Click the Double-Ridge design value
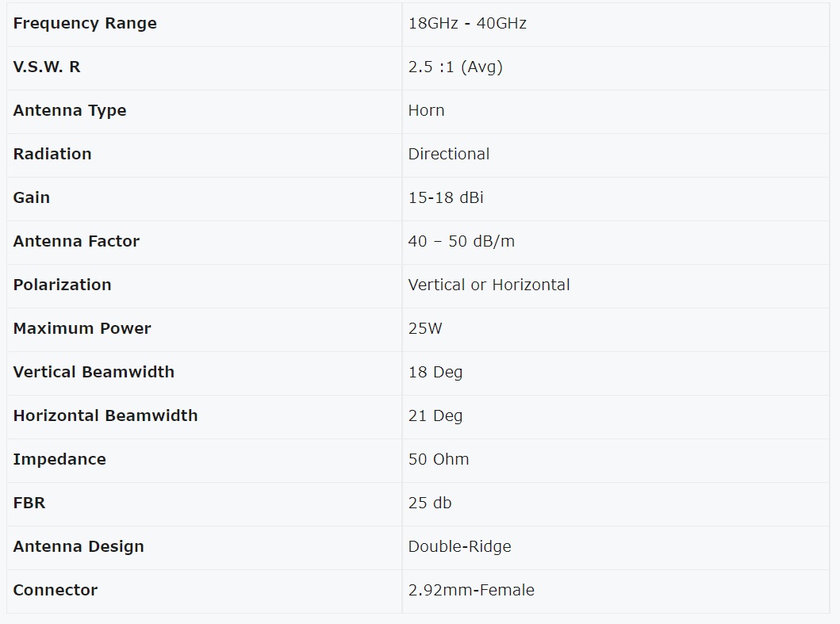The image size is (840, 624). pos(459,547)
